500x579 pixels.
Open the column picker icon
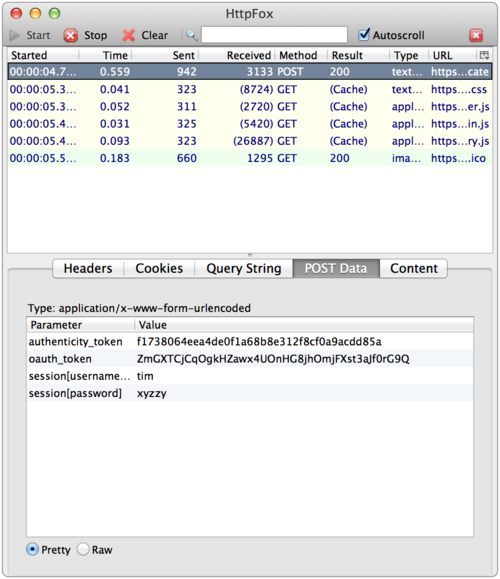tap(484, 55)
